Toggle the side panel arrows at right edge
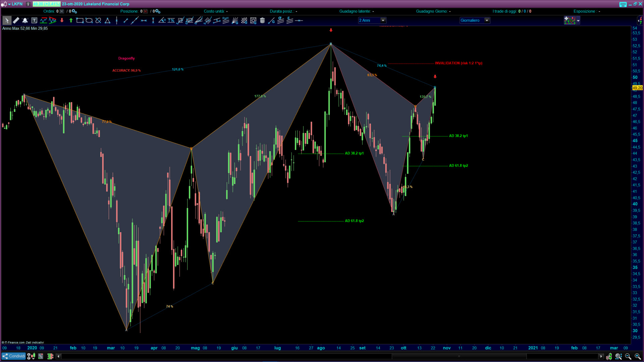The width and height of the screenshot is (644, 362). (x=640, y=20)
